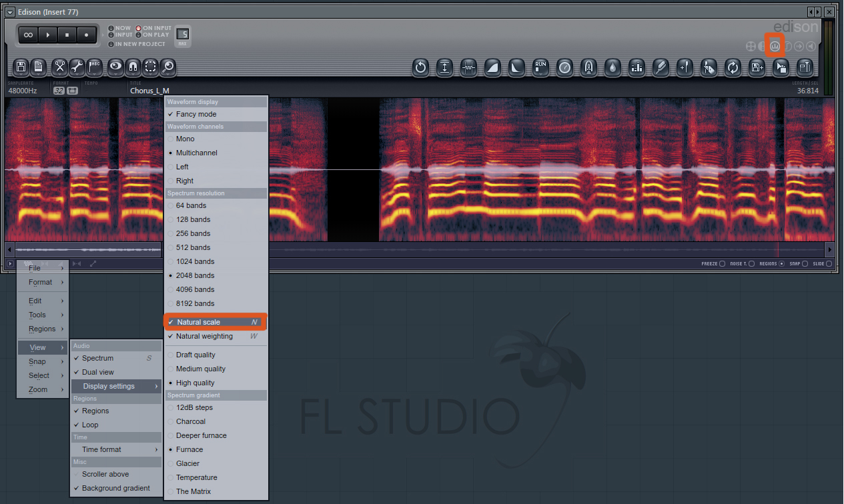This screenshot has height=504, width=844.
Task: Enable the In New Project option
Action: coord(137,44)
